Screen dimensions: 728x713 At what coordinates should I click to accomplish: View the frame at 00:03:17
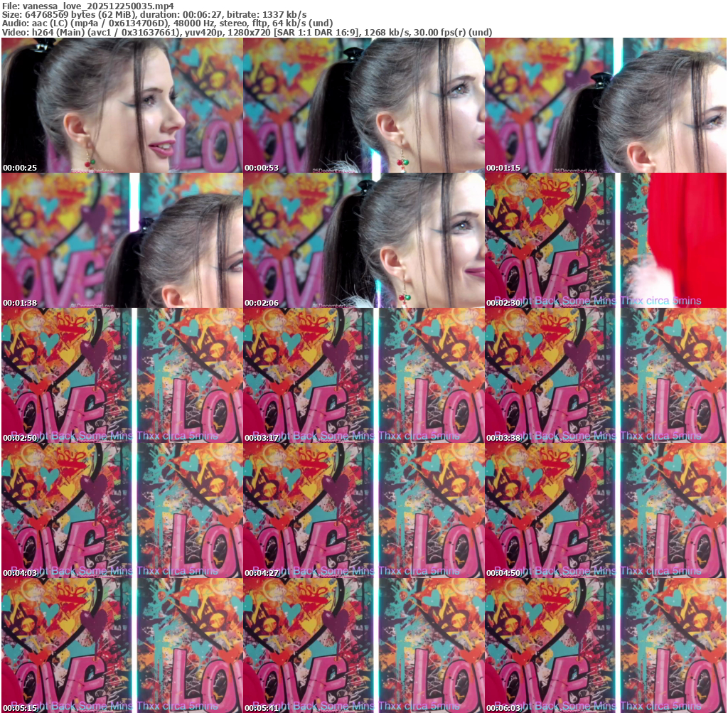pos(364,375)
